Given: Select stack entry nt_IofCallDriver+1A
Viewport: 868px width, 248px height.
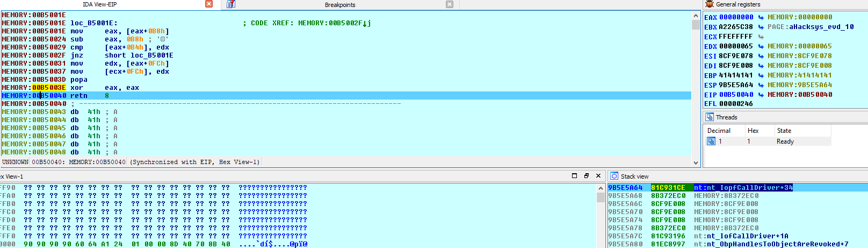Looking at the screenshot, I should 741,236.
